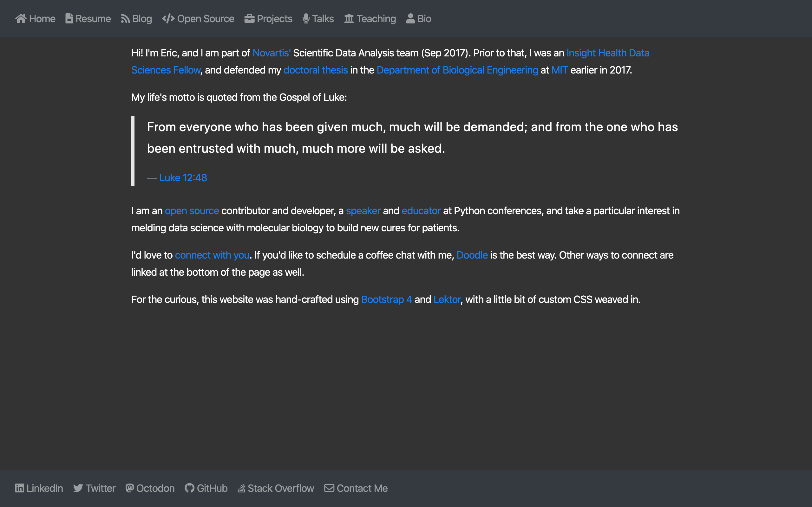Go to Stack Overflow profile link
The width and height of the screenshot is (812, 507).
(276, 488)
